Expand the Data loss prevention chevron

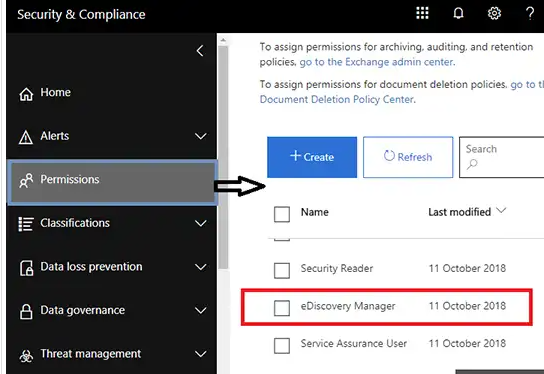201,267
